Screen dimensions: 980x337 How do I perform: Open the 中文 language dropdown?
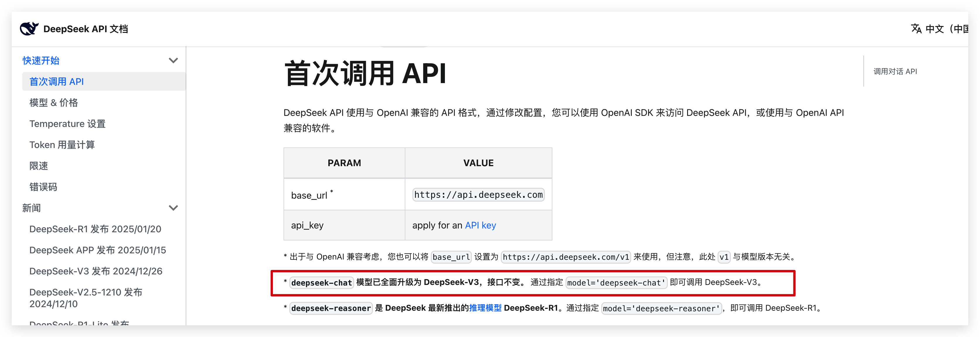click(946, 29)
